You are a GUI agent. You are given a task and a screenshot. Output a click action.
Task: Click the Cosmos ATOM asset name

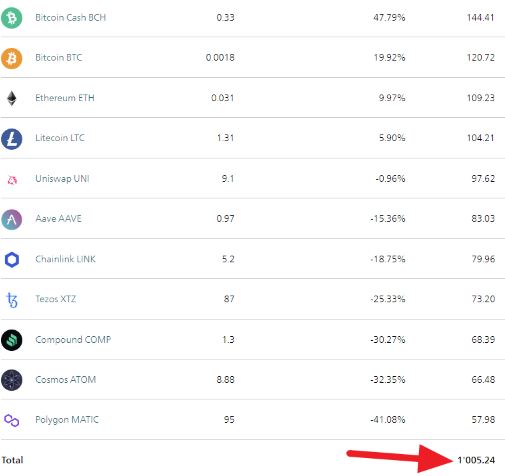pyautogui.click(x=66, y=380)
